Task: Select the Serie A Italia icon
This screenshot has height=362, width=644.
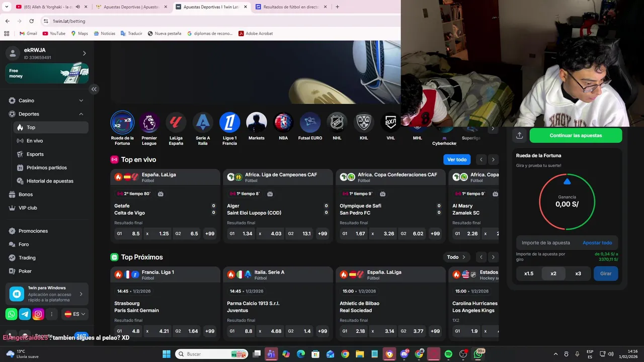Action: [203, 122]
